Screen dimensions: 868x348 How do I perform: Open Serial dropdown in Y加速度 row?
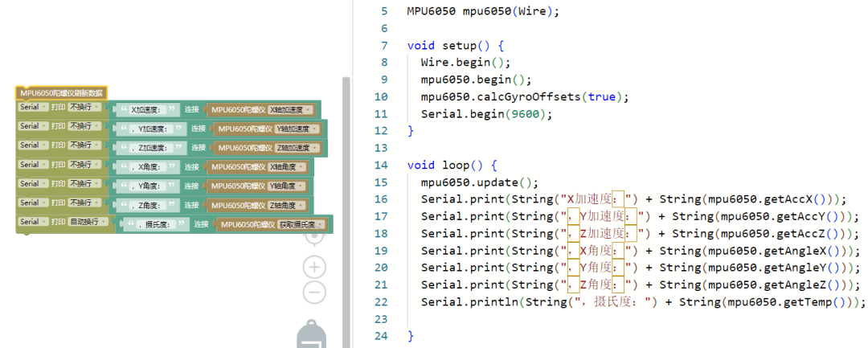coord(33,126)
